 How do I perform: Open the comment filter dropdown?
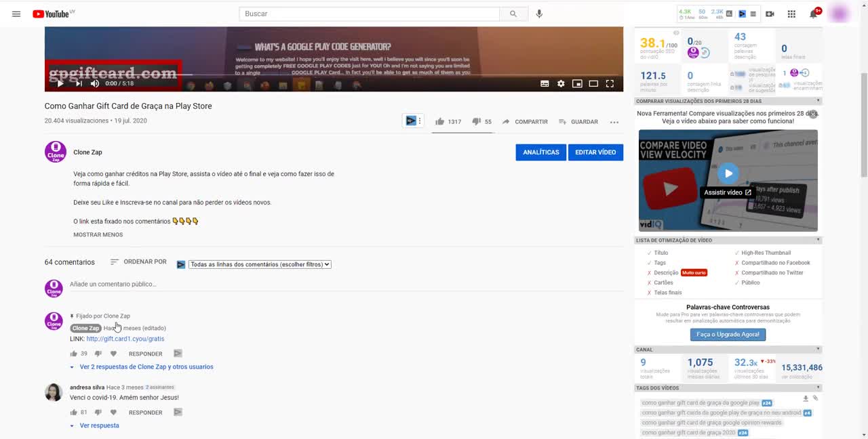(260, 264)
